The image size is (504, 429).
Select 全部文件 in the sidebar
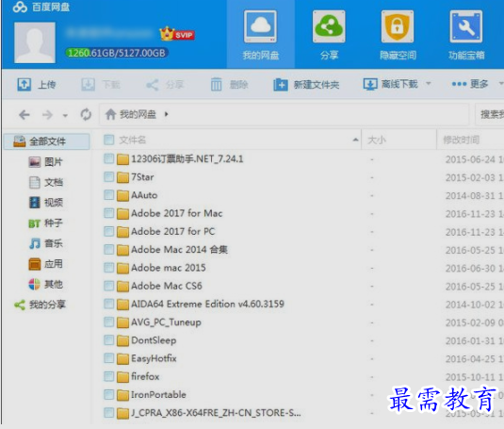tap(47, 141)
